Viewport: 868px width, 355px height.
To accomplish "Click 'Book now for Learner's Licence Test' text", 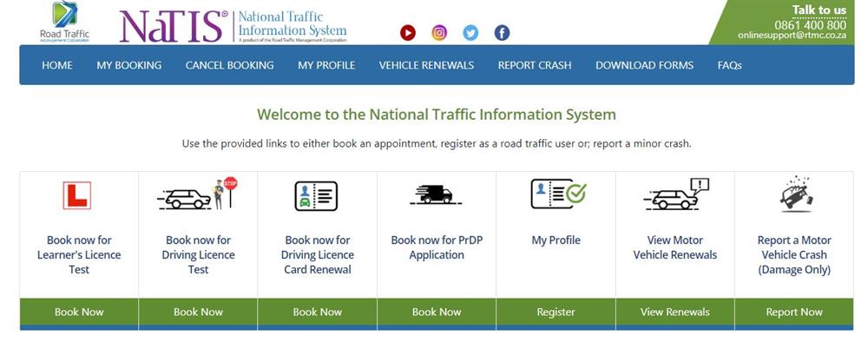I will click(x=79, y=255).
